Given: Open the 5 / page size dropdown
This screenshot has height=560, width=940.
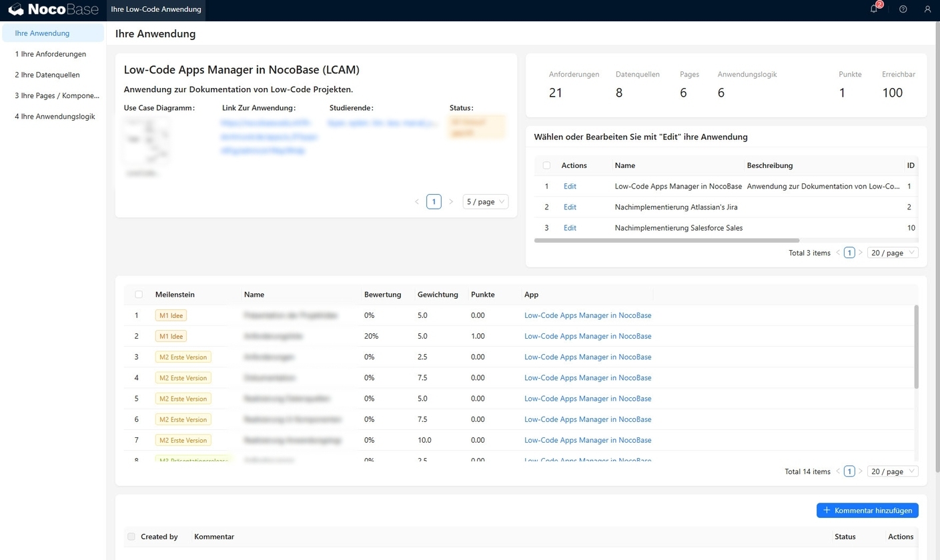Looking at the screenshot, I should [x=486, y=201].
